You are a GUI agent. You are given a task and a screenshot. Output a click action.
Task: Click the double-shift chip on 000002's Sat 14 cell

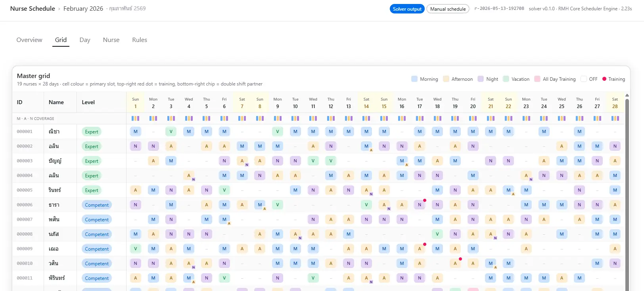coord(371,150)
